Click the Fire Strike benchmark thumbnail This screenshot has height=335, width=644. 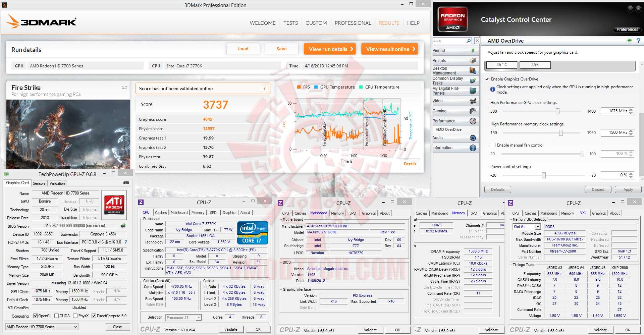click(x=68, y=134)
